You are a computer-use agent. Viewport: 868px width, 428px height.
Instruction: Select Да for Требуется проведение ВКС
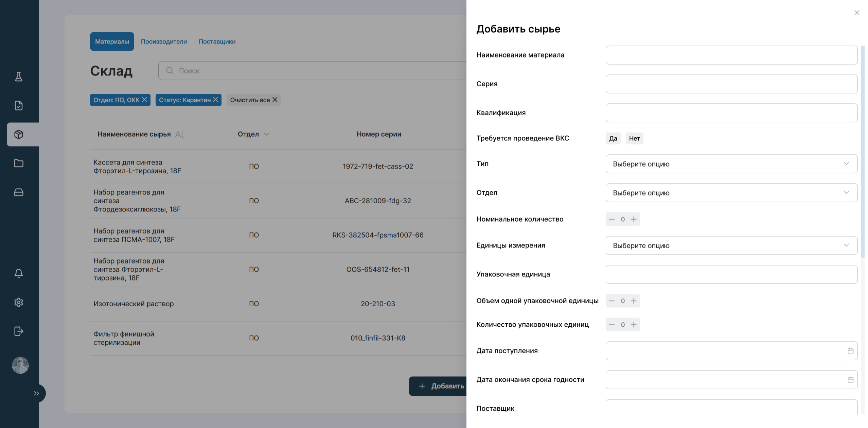[x=613, y=138]
